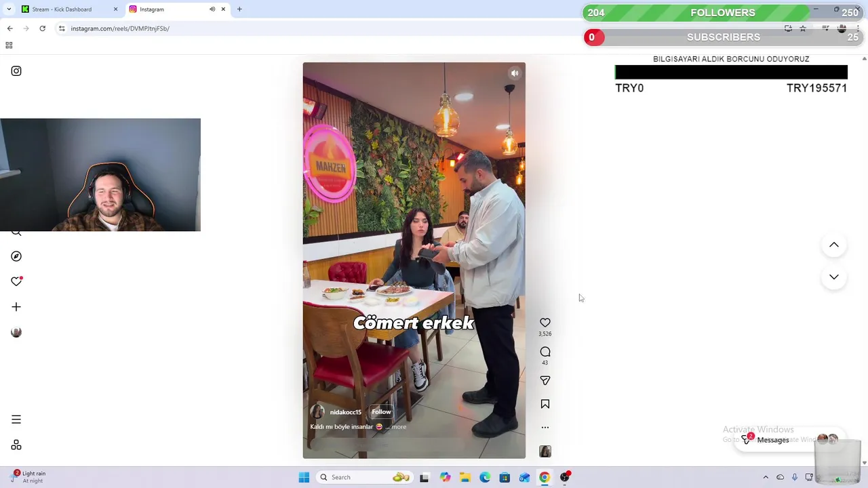Open the Windows Start menu
This screenshot has height=488, width=868.
[304, 477]
